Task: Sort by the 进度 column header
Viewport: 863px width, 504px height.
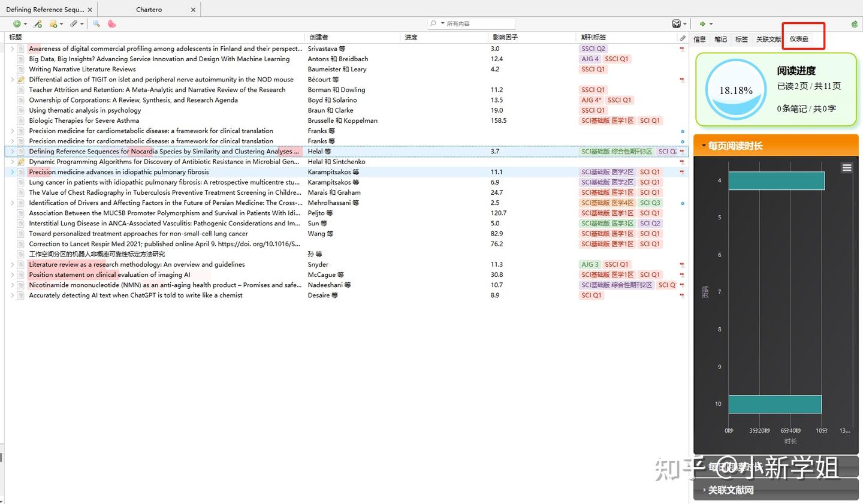Action: (444, 37)
